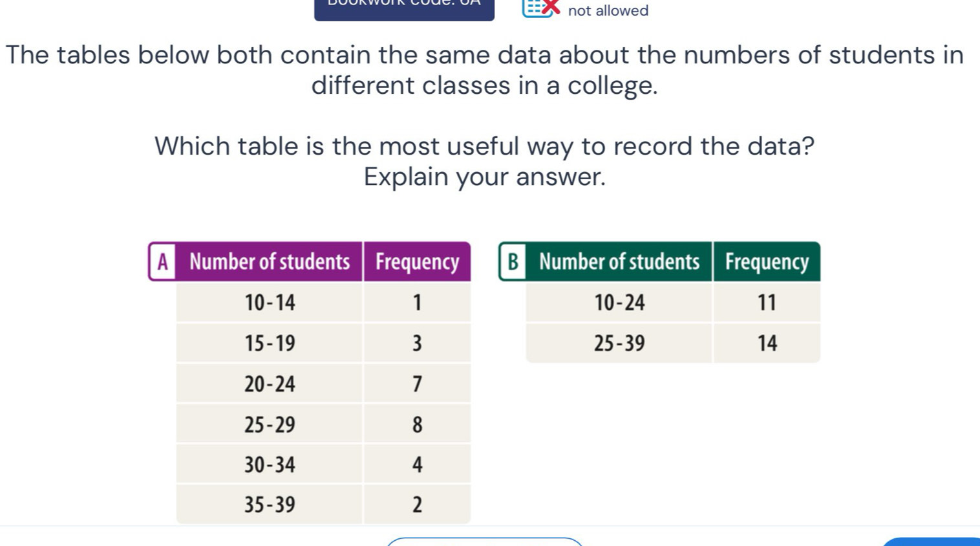The height and width of the screenshot is (546, 980).
Task: Click frequency value 14 in table B
Action: 767,344
